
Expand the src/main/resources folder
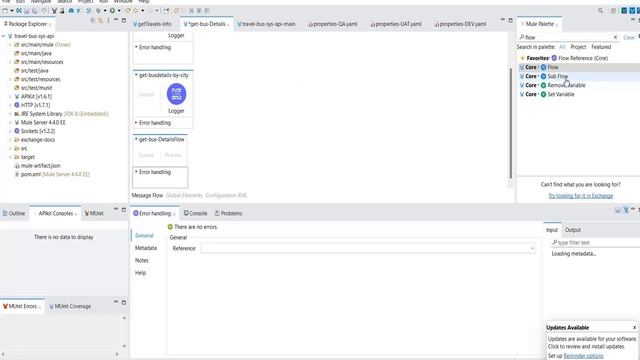(x=10, y=62)
